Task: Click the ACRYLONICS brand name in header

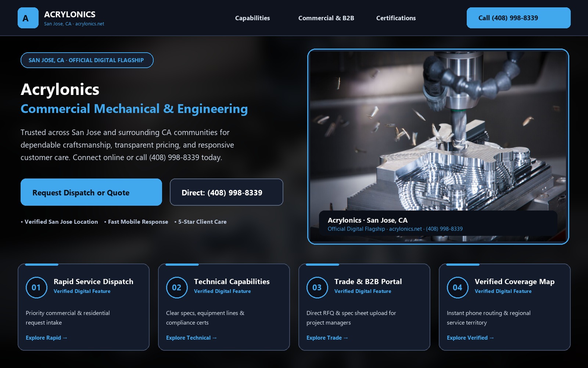Action: [x=70, y=14]
